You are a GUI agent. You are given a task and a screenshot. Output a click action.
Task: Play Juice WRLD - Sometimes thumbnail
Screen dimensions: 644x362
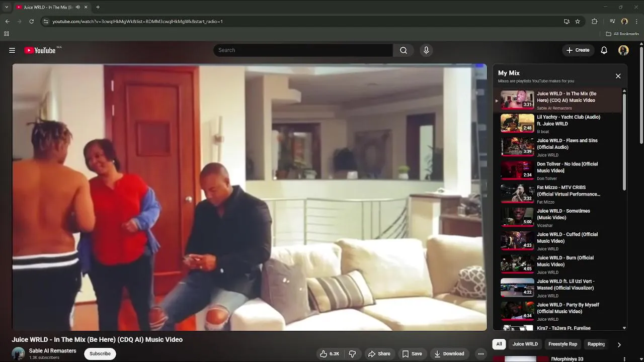517,217
